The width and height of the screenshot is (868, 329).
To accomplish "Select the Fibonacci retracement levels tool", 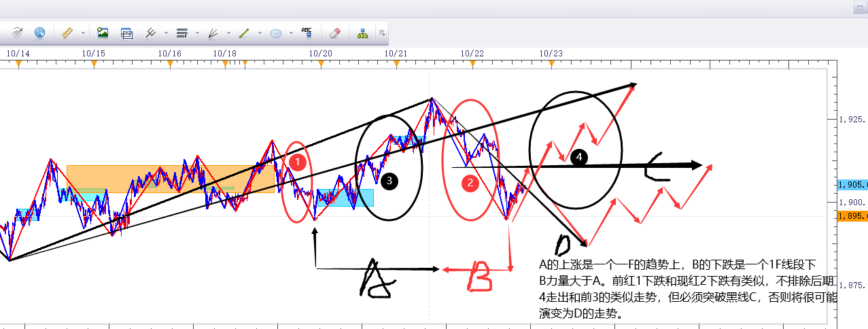I will coord(181,32).
